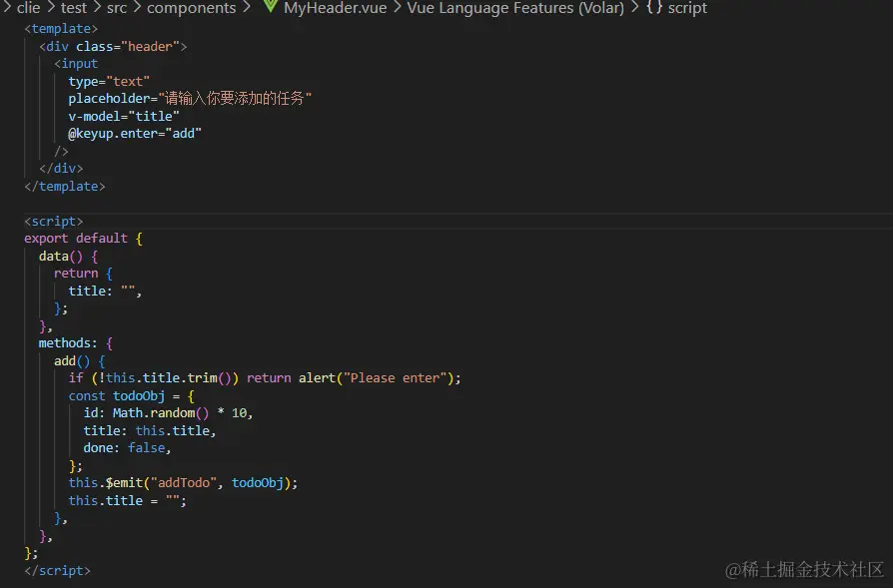Click the class="header" div line
893x588 pixels.
(x=113, y=46)
